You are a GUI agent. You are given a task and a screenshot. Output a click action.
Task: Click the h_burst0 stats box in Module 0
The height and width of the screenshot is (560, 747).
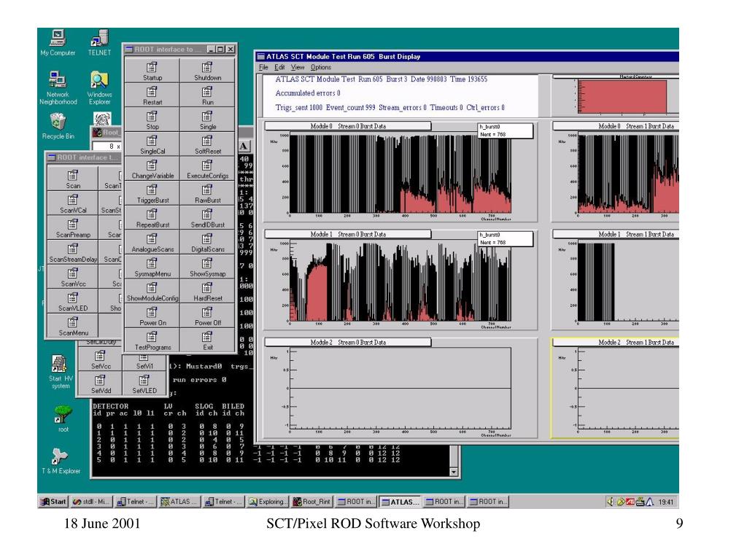[505, 131]
